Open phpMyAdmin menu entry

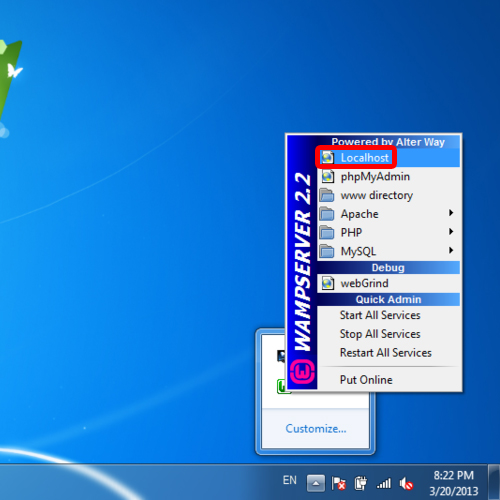click(x=389, y=176)
